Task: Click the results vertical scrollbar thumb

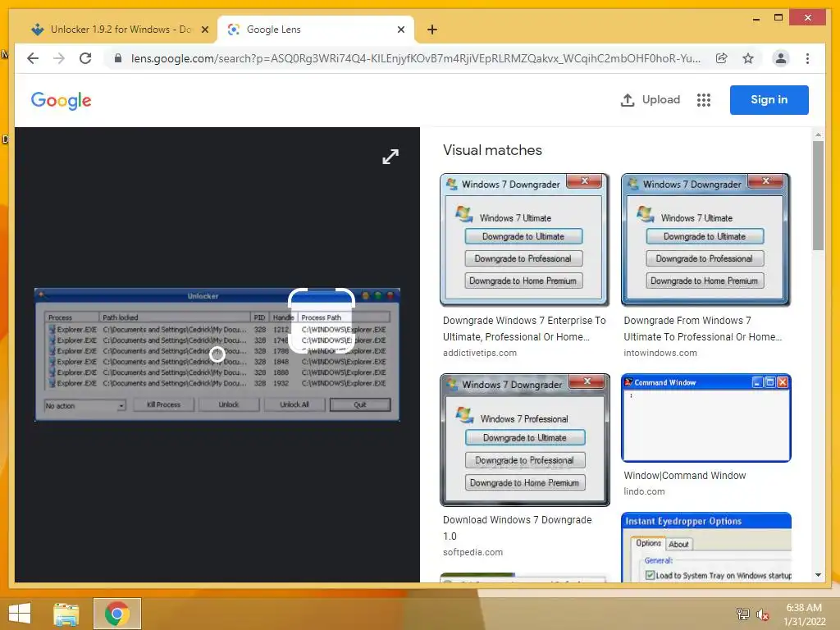Action: pyautogui.click(x=818, y=195)
